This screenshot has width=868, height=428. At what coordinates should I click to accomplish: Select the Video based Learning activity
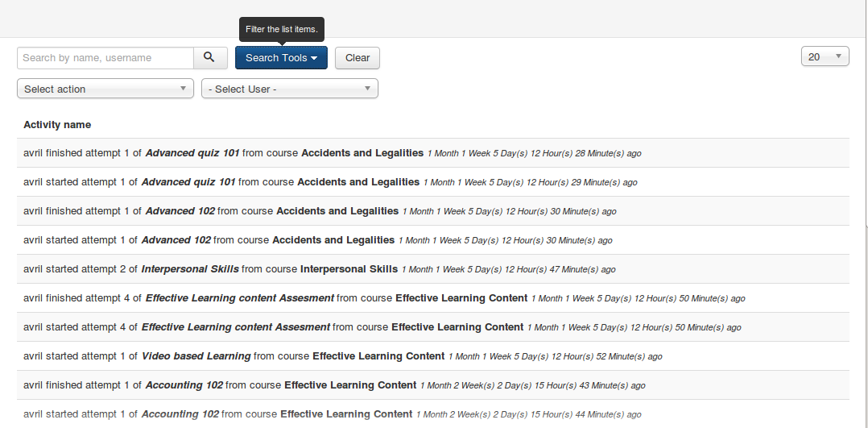196,356
